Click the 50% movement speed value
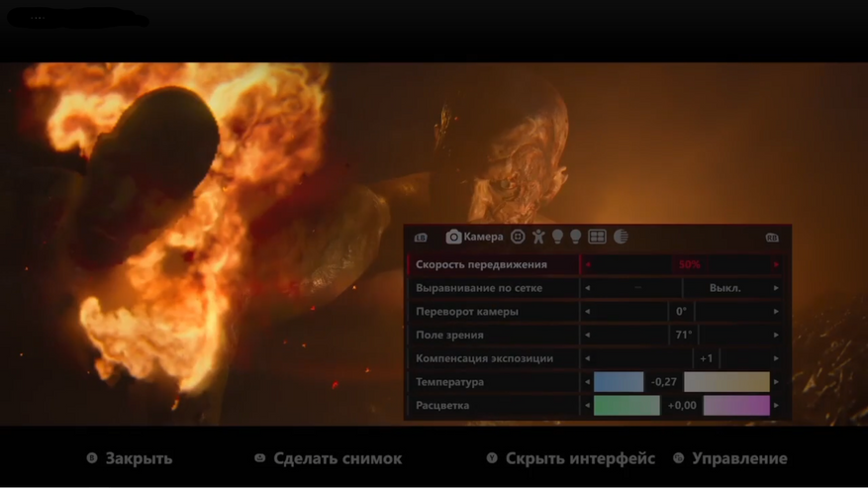The width and height of the screenshot is (868, 488). coord(689,264)
